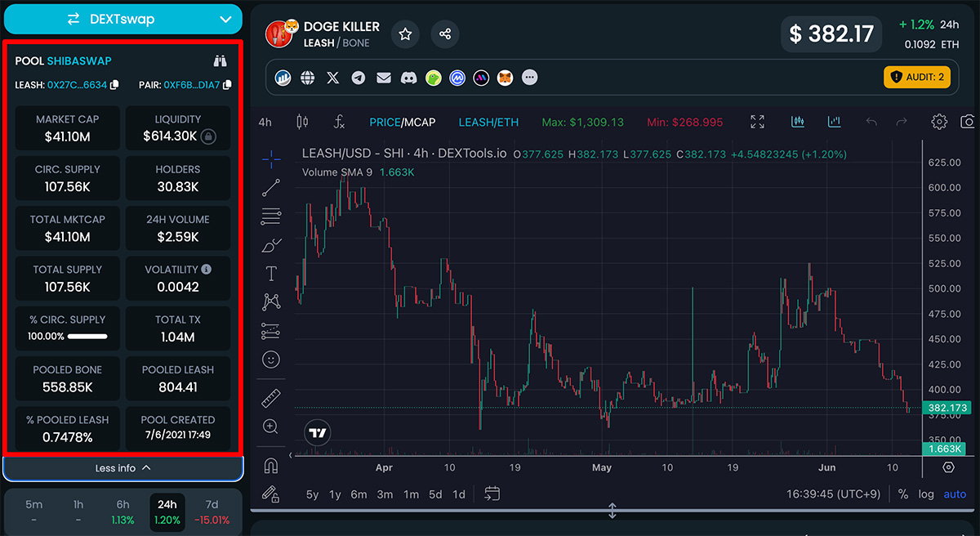Open the AUDIT: 2 badge
This screenshot has height=536, width=980.
917,78
